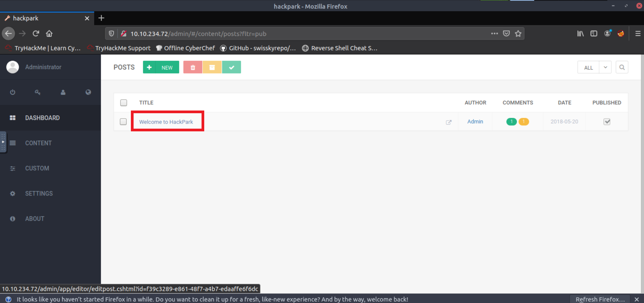Open the posts search magnifier icon

tap(622, 67)
